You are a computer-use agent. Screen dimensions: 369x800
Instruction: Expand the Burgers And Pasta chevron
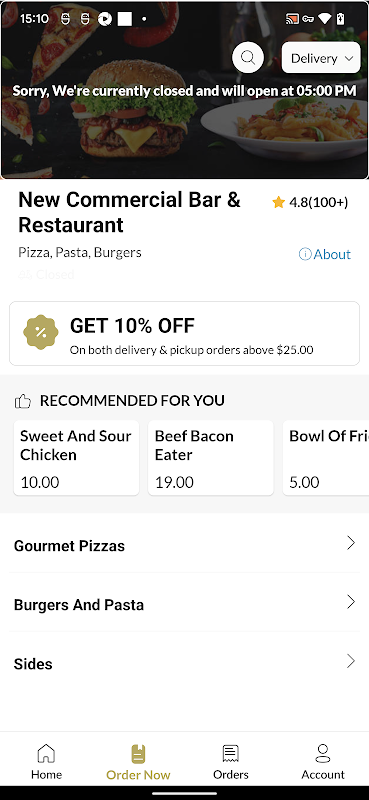(351, 602)
